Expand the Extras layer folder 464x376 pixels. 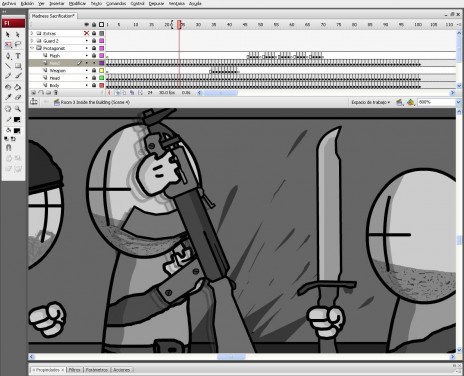point(32,33)
